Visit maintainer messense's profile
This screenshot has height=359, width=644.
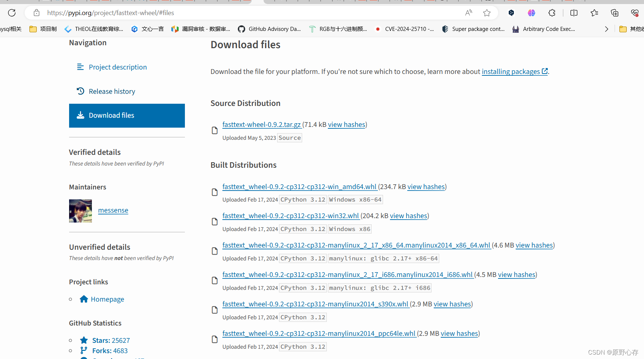pyautogui.click(x=113, y=210)
